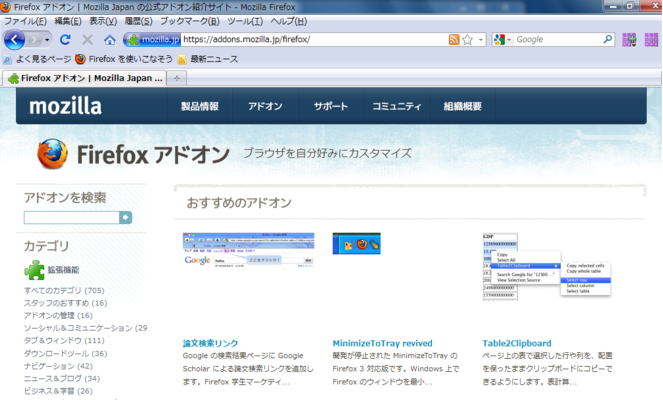Click the green puzzle piece 拡張機能 icon
This screenshot has width=663, height=400.
34,270
